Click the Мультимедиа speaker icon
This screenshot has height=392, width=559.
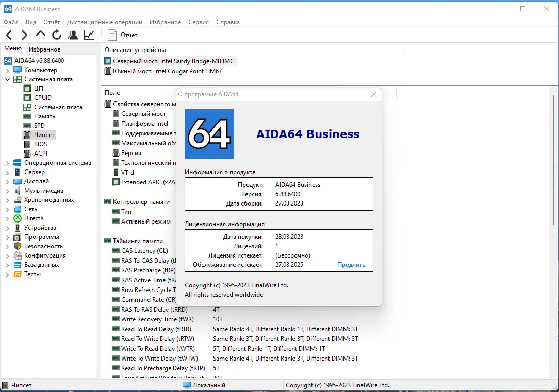[17, 190]
